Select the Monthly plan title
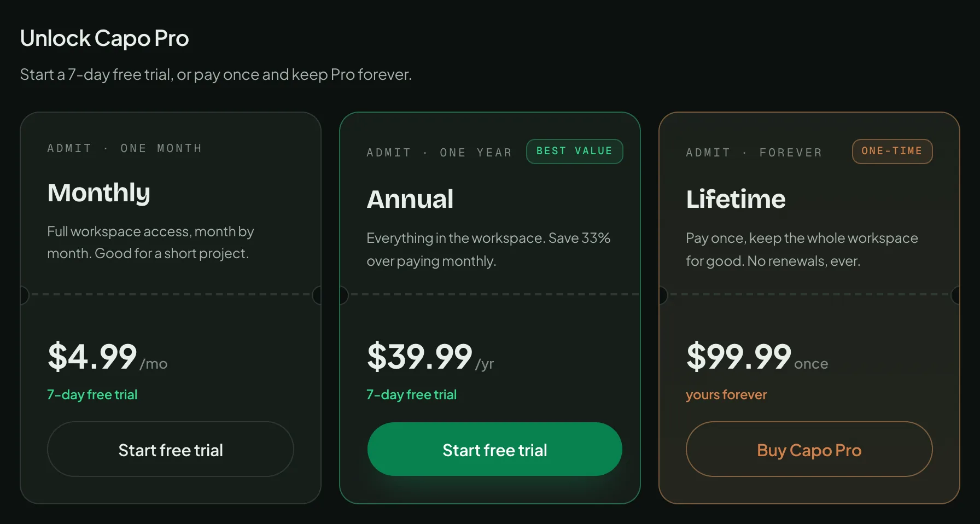The height and width of the screenshot is (524, 980). [99, 193]
